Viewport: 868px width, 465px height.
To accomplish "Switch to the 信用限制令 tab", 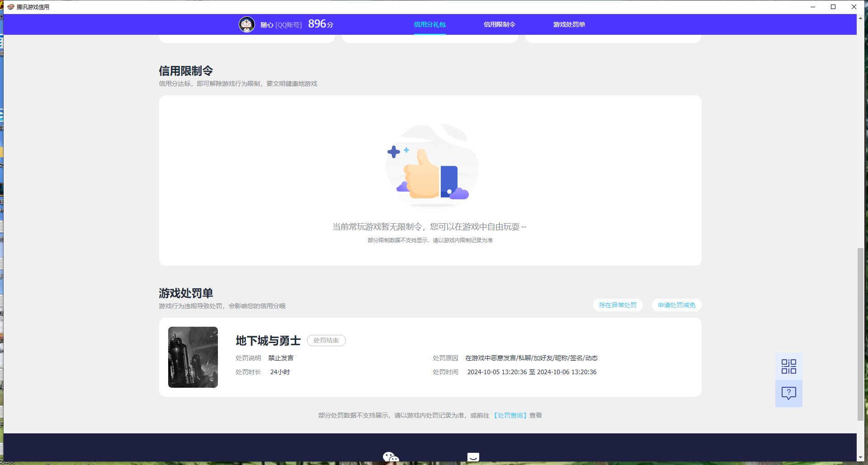I will pyautogui.click(x=499, y=24).
